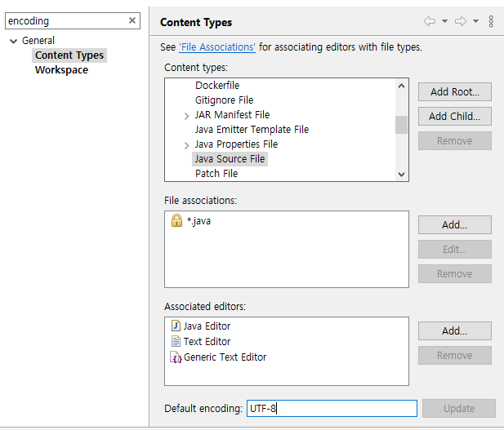504x430 pixels.
Task: Select the Java Editor icon entry
Action: pyautogui.click(x=176, y=326)
